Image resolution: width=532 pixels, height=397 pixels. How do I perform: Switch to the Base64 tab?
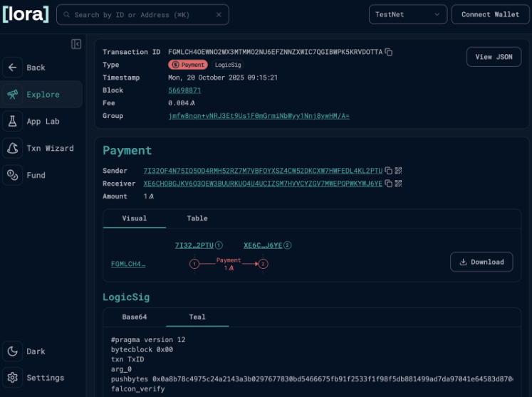pos(134,317)
